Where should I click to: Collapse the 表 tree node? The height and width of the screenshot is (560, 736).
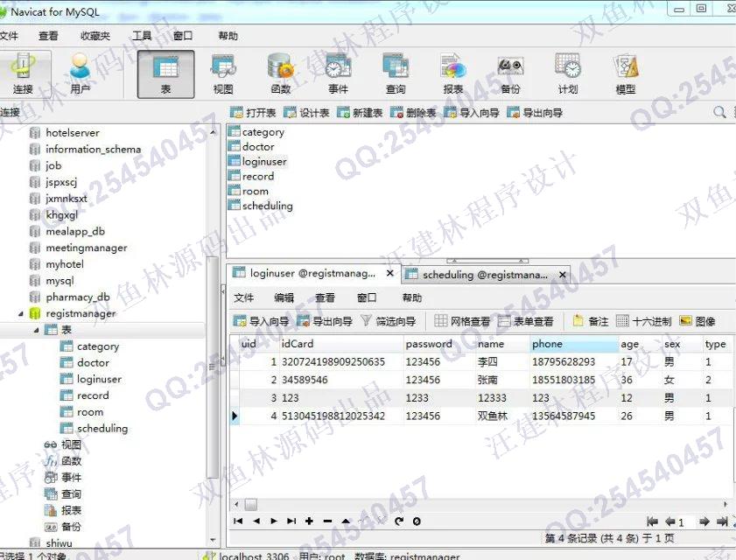(x=36, y=330)
